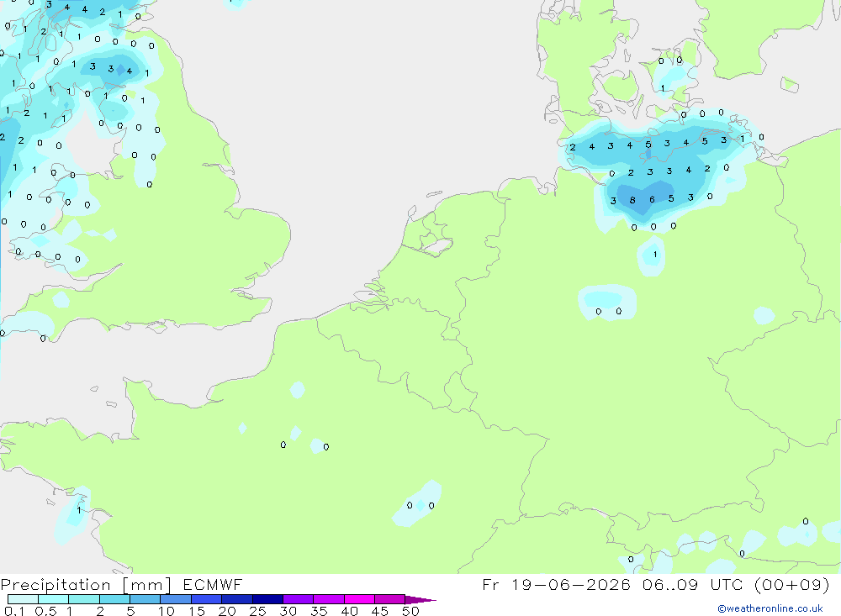
Task: Pick the 10–15 mm legend swatch
Action: 176,599
